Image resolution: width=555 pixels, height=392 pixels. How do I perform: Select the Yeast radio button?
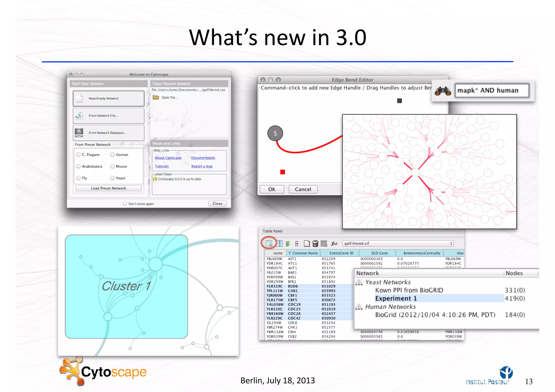tap(112, 178)
